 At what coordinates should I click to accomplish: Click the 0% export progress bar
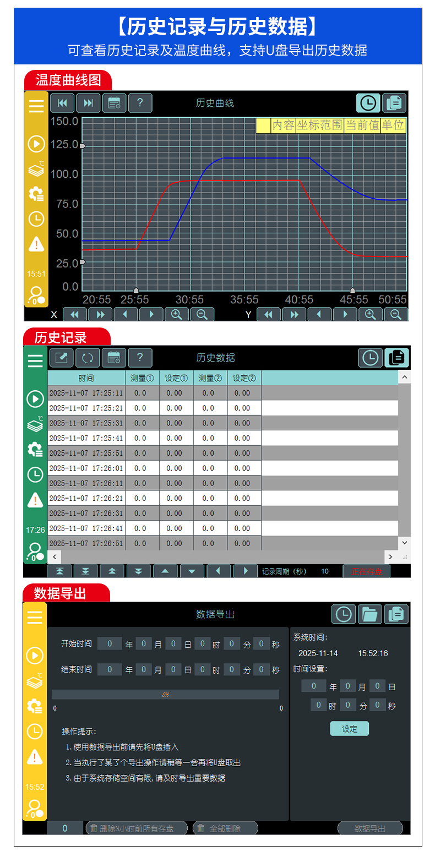[165, 695]
